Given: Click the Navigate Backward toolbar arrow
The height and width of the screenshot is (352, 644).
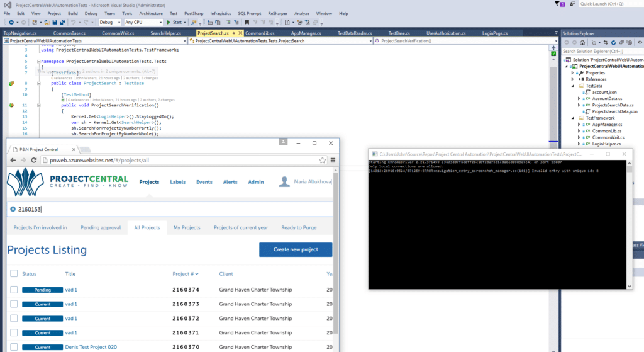Looking at the screenshot, I should (x=11, y=22).
